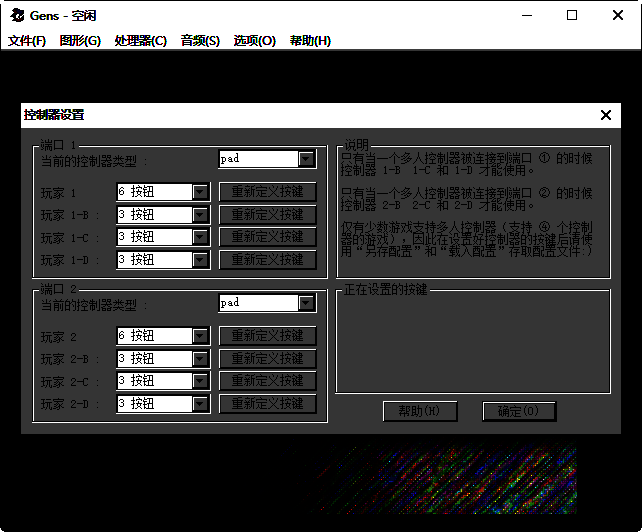Open the 帮助(H) menu in the menu bar
The image size is (642, 532).
click(x=309, y=41)
